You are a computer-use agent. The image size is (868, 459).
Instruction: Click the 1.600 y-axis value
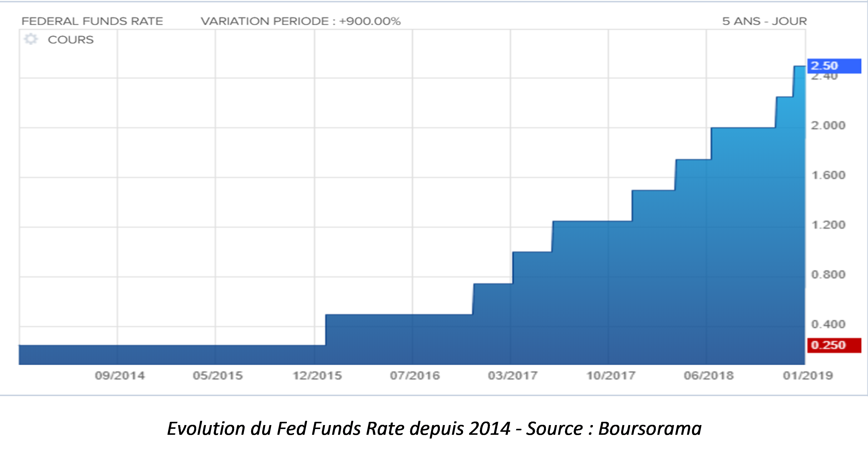[828, 175]
